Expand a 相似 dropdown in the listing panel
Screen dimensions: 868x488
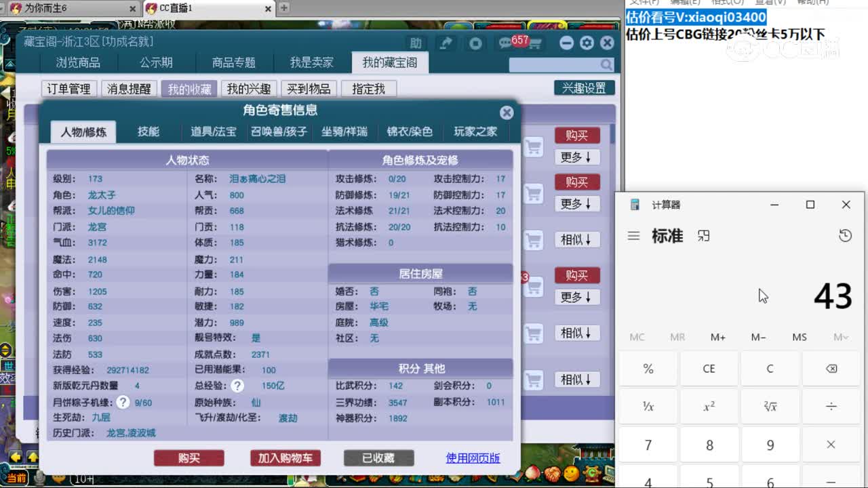tap(577, 238)
